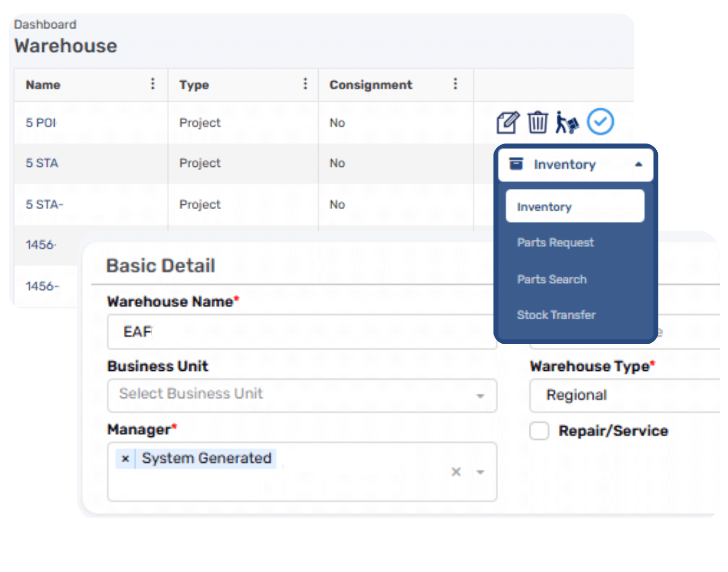The image size is (728, 572).
Task: Toggle the Repair/Service checkbox
Action: [x=539, y=431]
